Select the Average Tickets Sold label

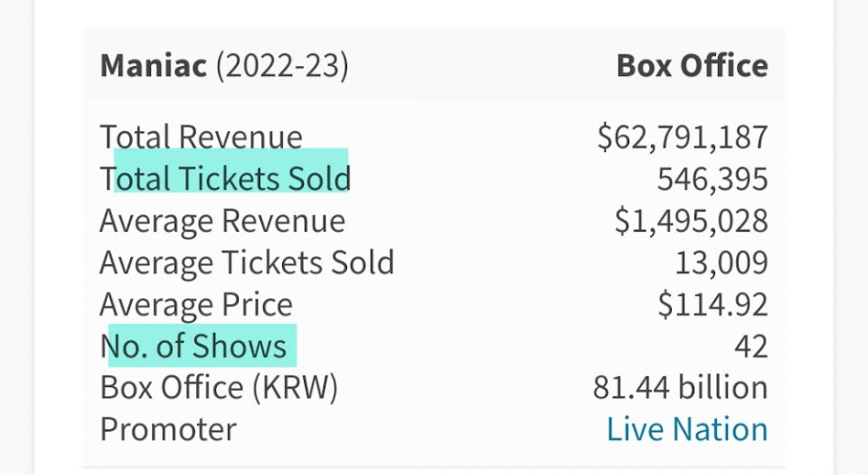pyautogui.click(x=247, y=262)
